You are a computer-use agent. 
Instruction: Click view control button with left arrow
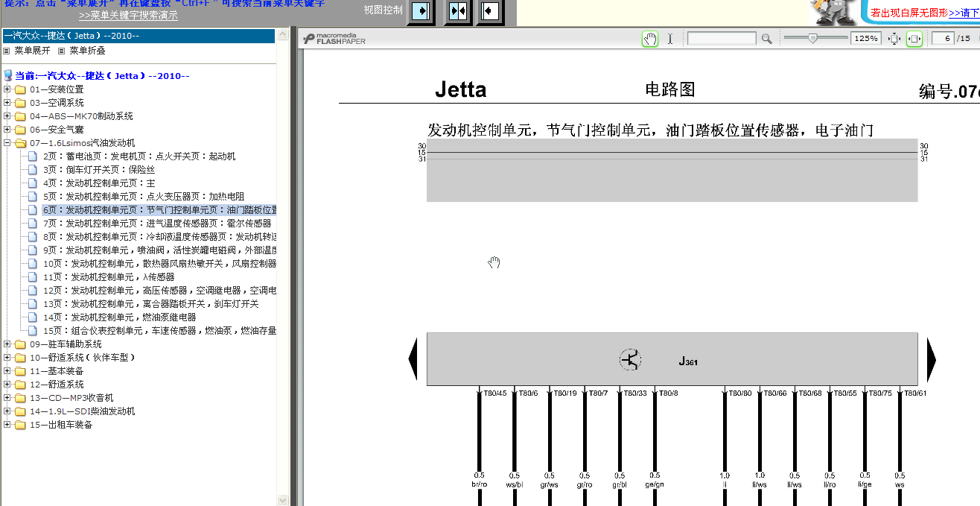[x=490, y=12]
